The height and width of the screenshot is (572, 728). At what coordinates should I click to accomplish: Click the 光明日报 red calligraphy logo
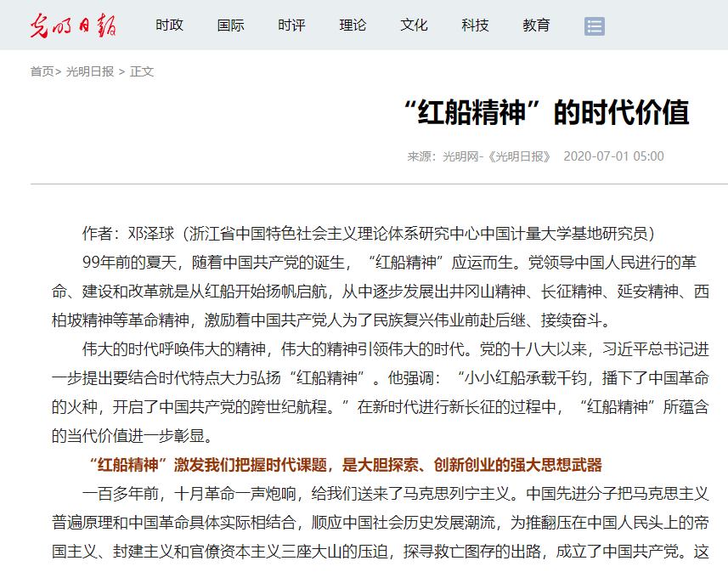(x=73, y=25)
